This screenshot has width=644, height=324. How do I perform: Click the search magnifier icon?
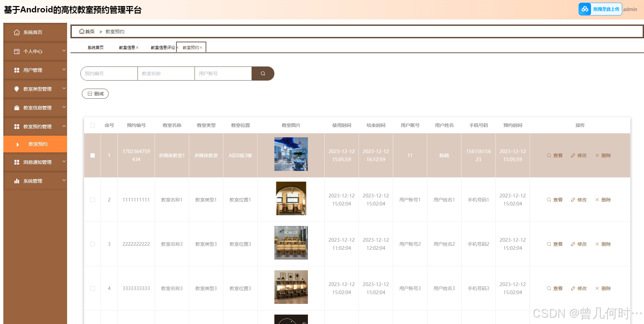pyautogui.click(x=263, y=73)
